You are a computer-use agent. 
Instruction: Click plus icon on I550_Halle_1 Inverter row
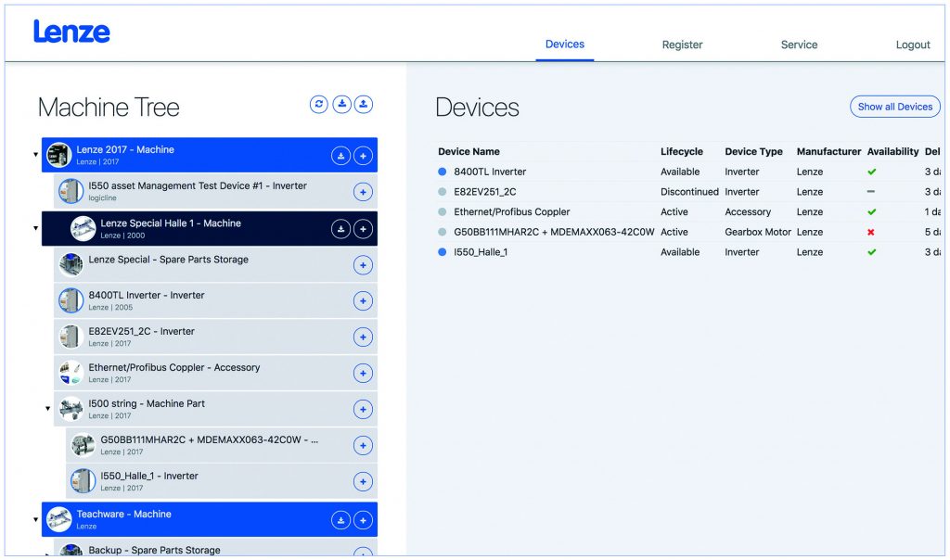pos(364,482)
